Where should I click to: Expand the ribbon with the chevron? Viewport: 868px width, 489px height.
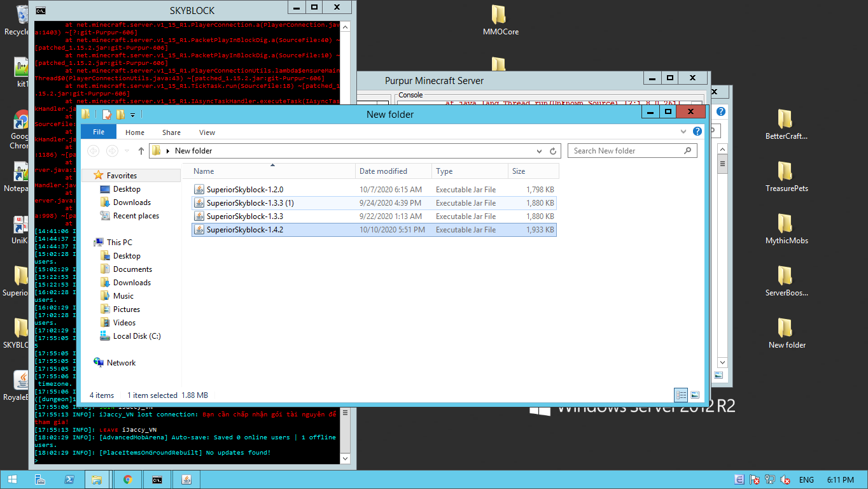coord(684,131)
